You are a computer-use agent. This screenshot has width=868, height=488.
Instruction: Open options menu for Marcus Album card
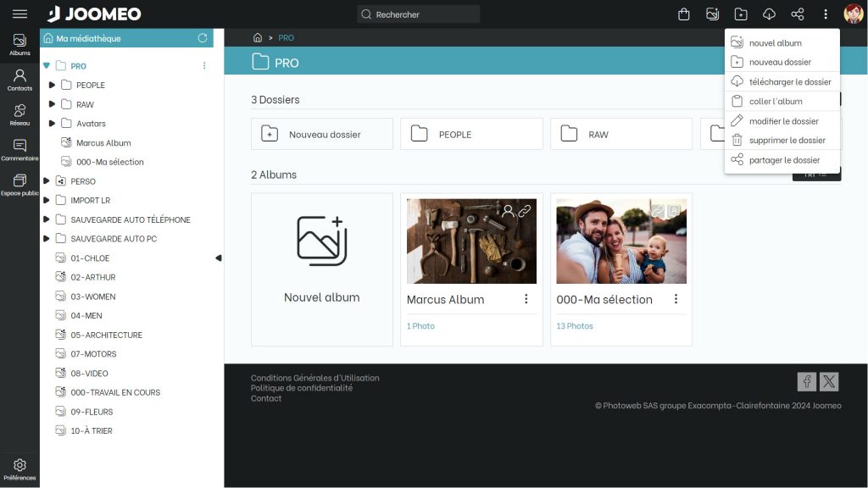526,299
